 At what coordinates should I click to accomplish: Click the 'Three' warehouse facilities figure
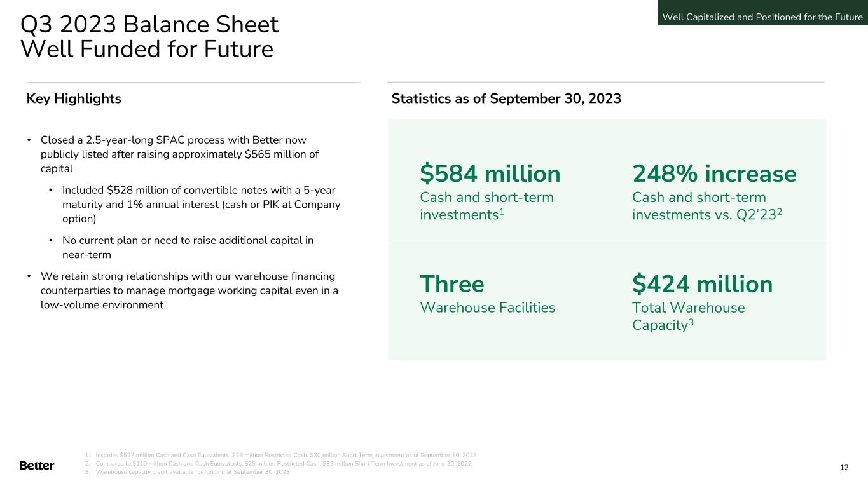(451, 284)
